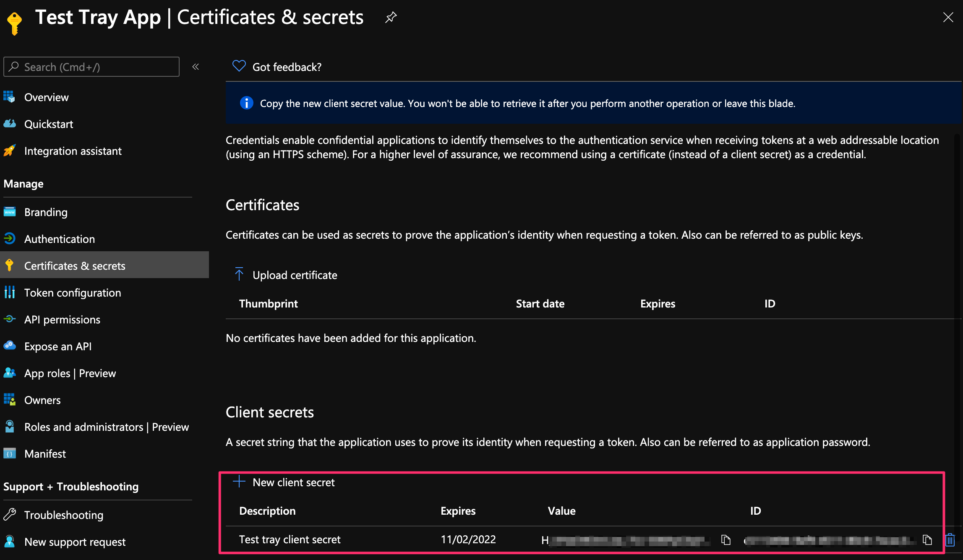Open the Manifest editor
963x560 pixels.
click(45, 453)
